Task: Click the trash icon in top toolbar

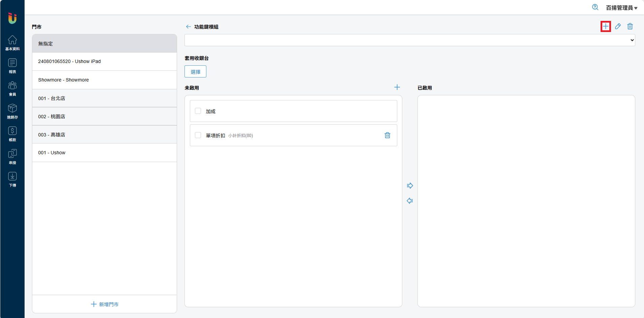Action: 630,26
